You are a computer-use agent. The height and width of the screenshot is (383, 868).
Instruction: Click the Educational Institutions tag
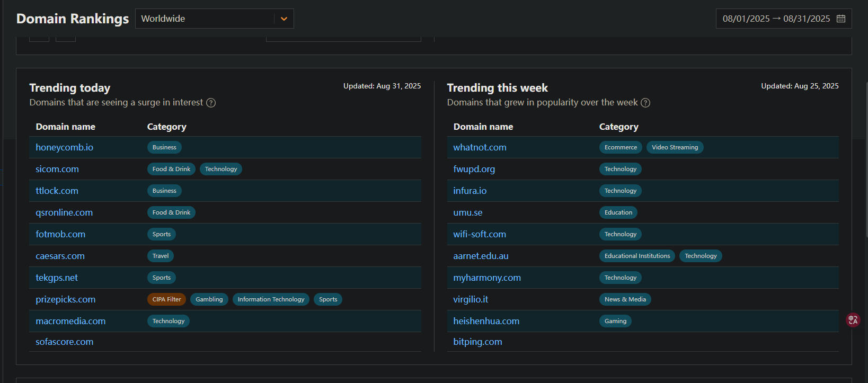[637, 256]
